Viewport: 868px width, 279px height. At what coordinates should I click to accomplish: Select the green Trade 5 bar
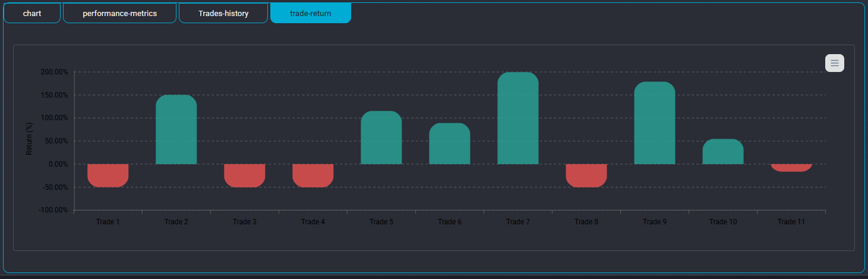pyautogui.click(x=381, y=137)
